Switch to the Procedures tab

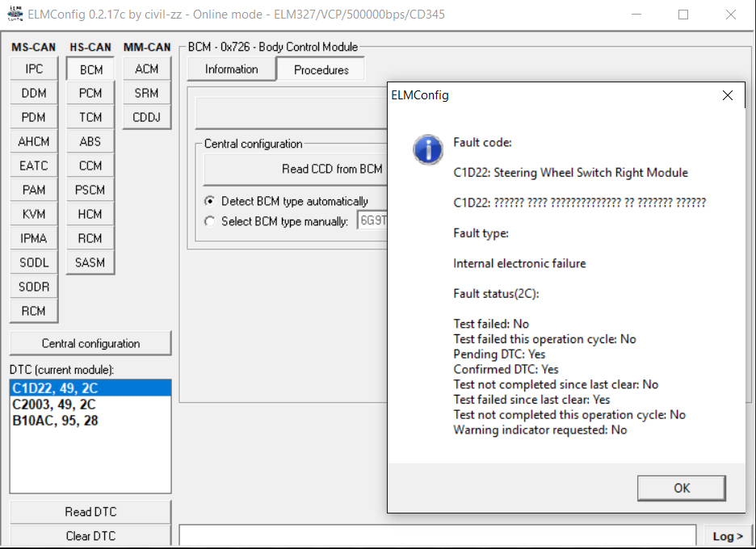click(x=321, y=69)
